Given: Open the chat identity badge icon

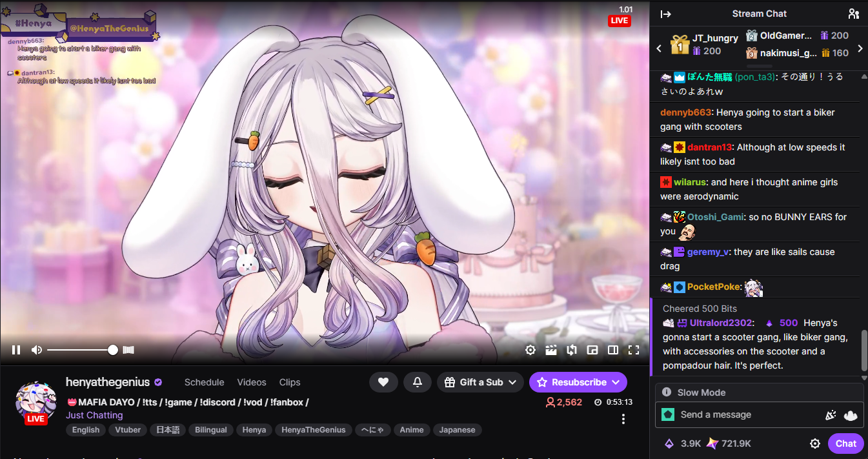Looking at the screenshot, I should point(668,414).
